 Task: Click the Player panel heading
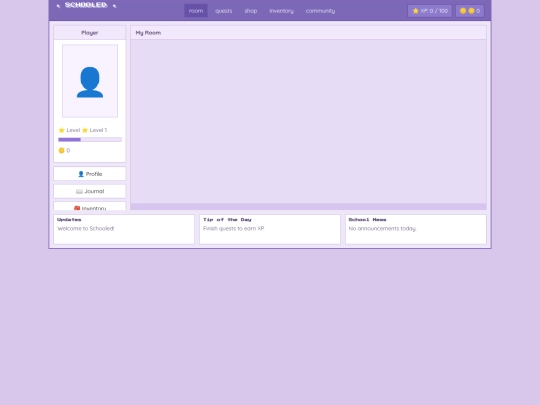(x=90, y=33)
